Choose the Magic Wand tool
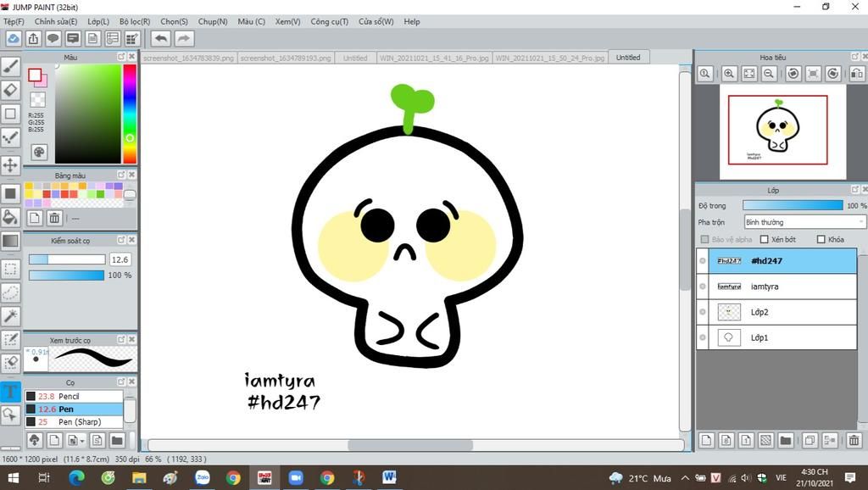Viewport: 868px width, 490px height. (x=10, y=316)
